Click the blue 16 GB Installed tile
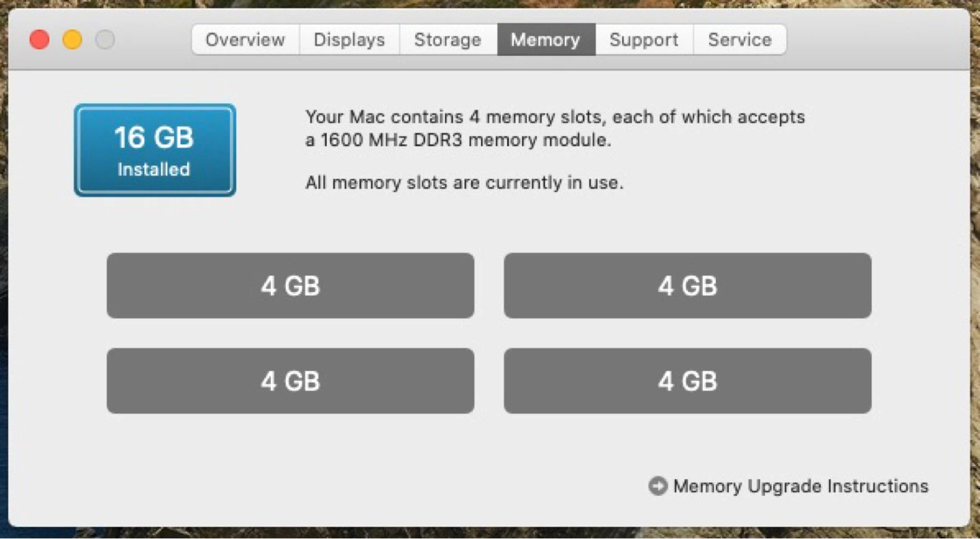The image size is (980, 539). pos(154,150)
